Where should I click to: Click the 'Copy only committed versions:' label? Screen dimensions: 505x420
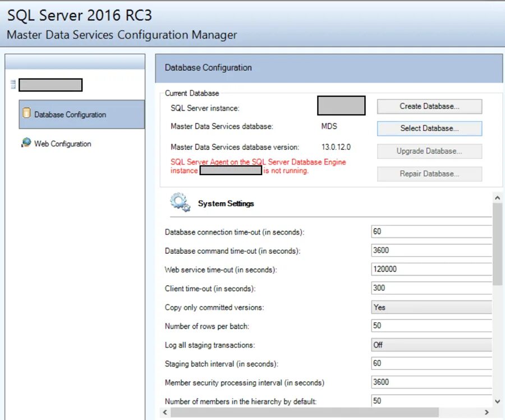tap(214, 308)
